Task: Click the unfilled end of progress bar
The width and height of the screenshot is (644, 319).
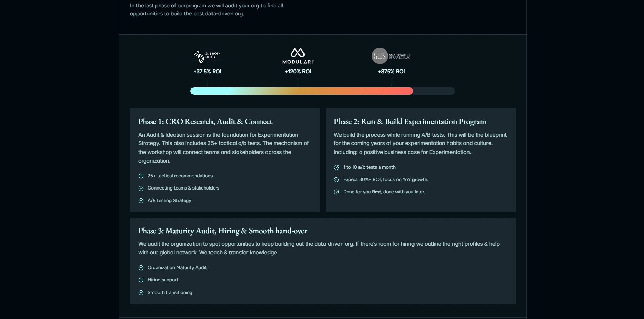Action: coord(434,91)
